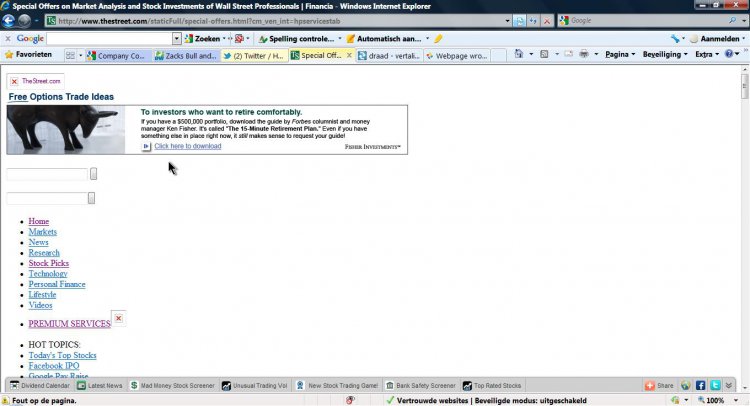The image size is (750, 406).
Task: Open the Videos navigation link
Action: pos(40,306)
